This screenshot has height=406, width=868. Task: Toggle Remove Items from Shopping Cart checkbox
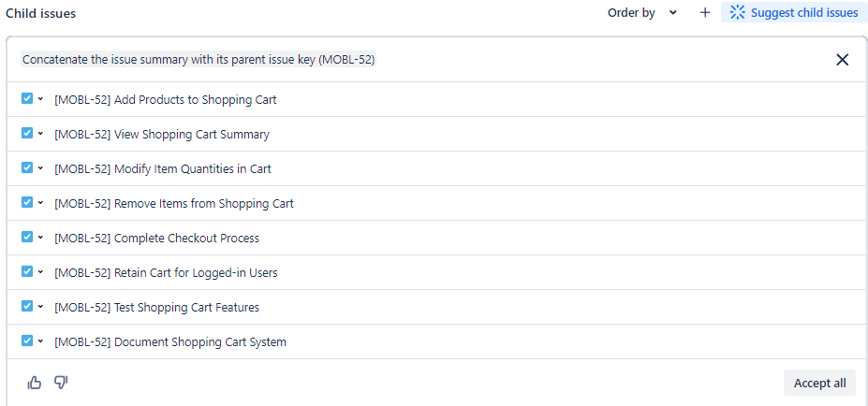pos(27,202)
